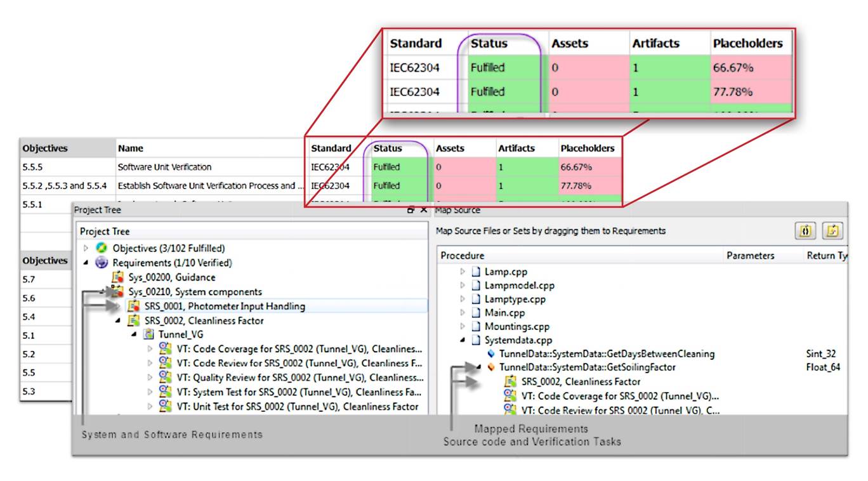Expand the Lampmodel.cpp file node
Screen dimensions: 868x481
pos(463,286)
